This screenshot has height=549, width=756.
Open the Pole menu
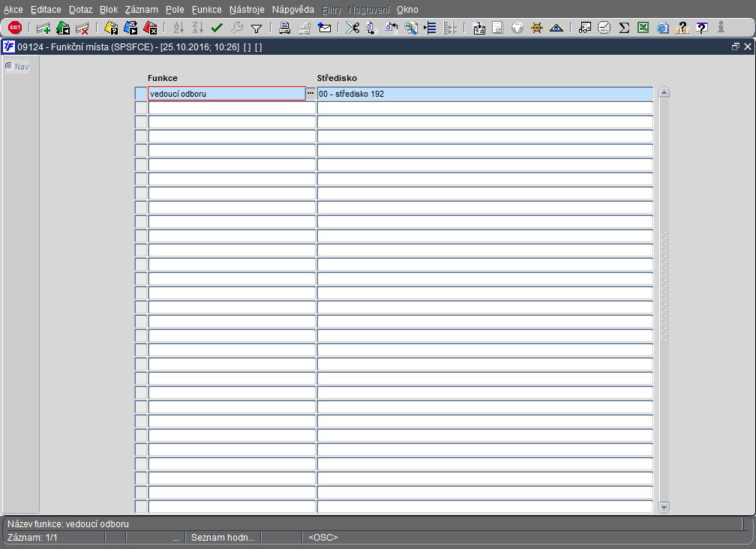point(175,10)
